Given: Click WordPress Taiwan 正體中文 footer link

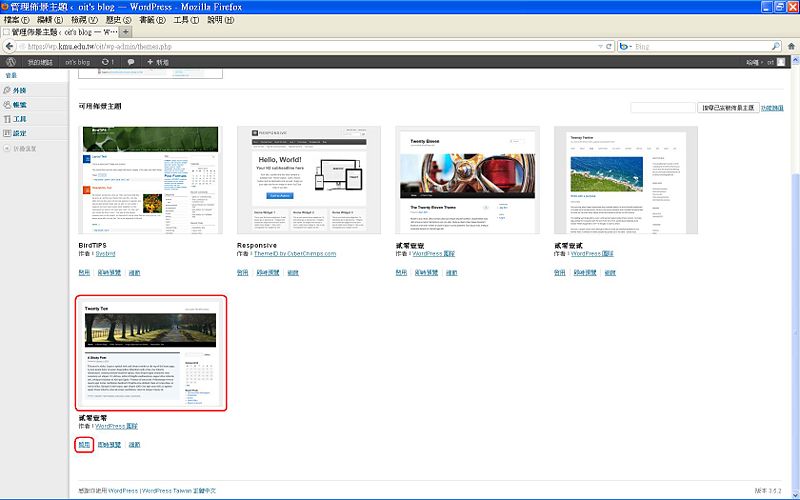Looking at the screenshot, I should (x=179, y=491).
